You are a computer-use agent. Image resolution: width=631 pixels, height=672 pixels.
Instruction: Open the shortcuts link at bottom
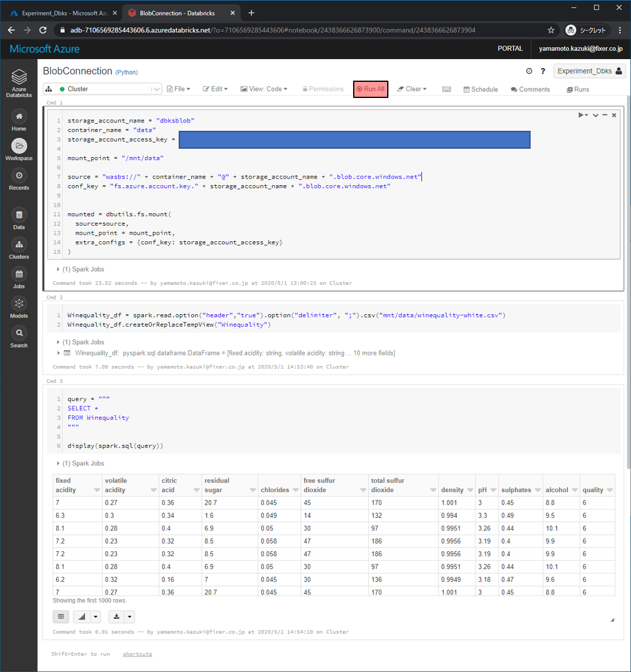(x=137, y=654)
